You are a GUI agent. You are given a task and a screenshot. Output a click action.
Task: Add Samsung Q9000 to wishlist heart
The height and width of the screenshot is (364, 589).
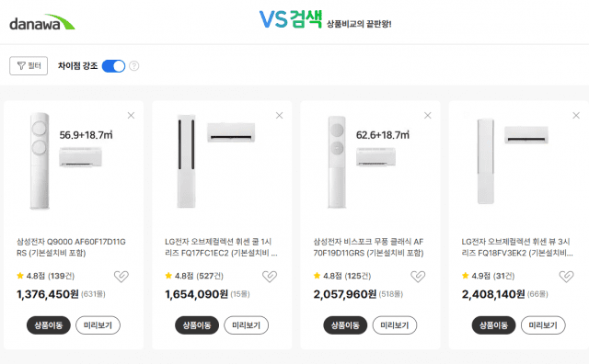[121, 276]
